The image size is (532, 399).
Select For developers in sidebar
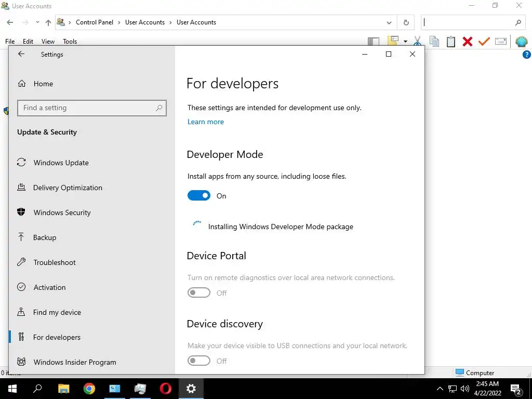[57, 337]
